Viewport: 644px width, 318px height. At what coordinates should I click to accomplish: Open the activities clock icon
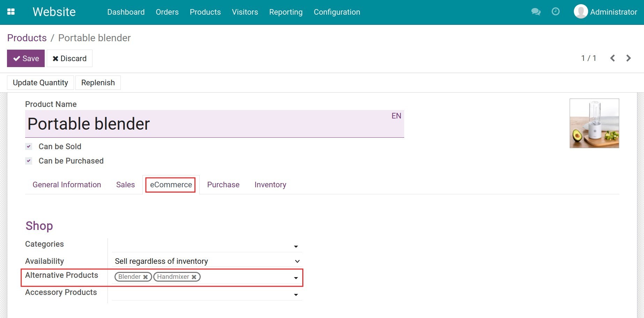pyautogui.click(x=555, y=12)
